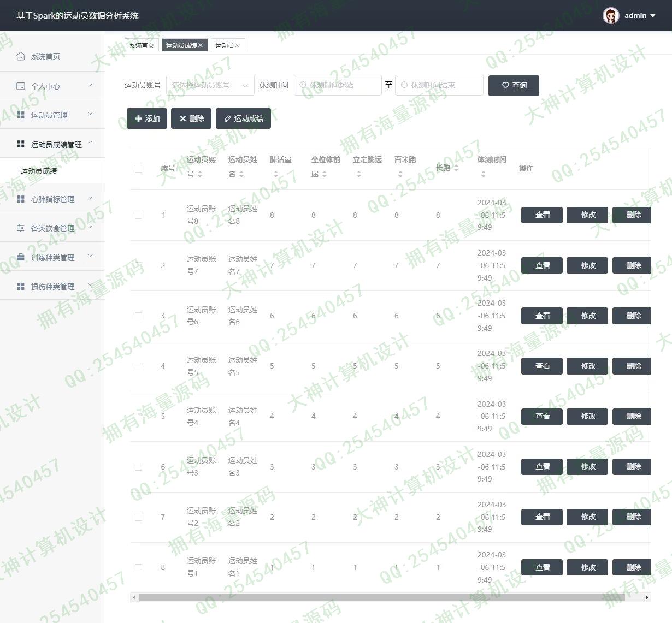The height and width of the screenshot is (623, 672).
Task: Click the grid icon beside 心肺指标管理
Action: click(21, 199)
